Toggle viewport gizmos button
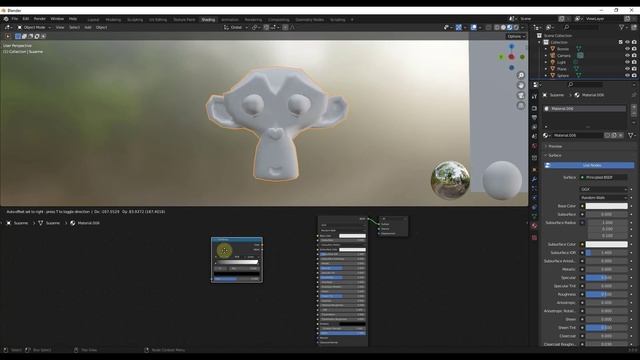 coord(458,27)
